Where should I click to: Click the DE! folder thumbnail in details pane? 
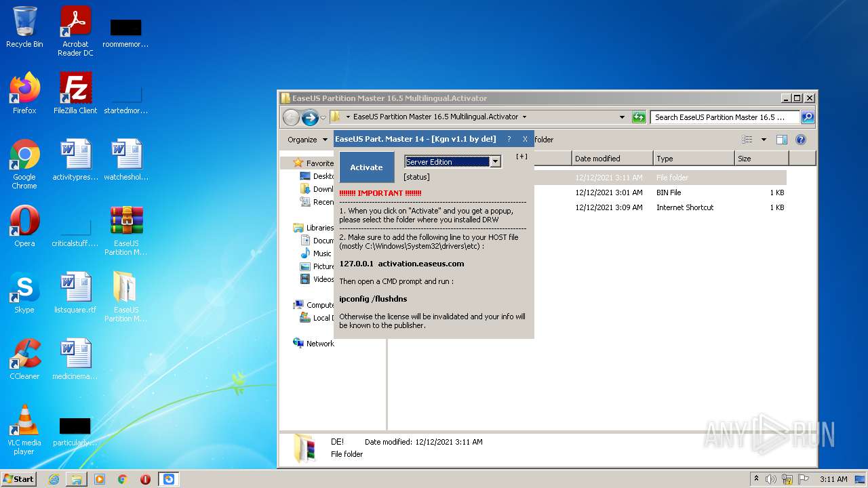pyautogui.click(x=303, y=448)
